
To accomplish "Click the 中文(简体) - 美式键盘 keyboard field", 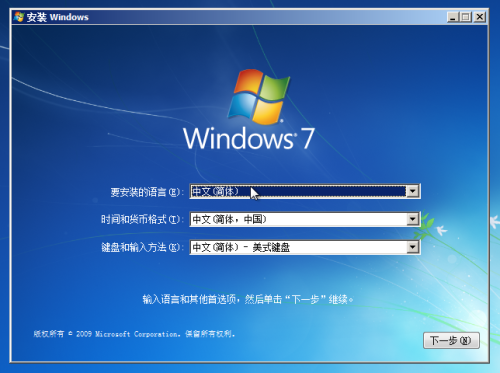I will (x=305, y=247).
